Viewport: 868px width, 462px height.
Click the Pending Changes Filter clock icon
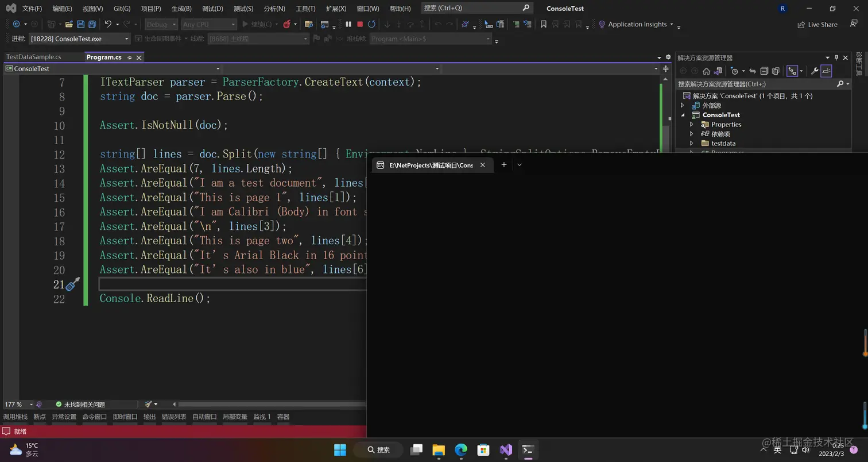coord(734,71)
